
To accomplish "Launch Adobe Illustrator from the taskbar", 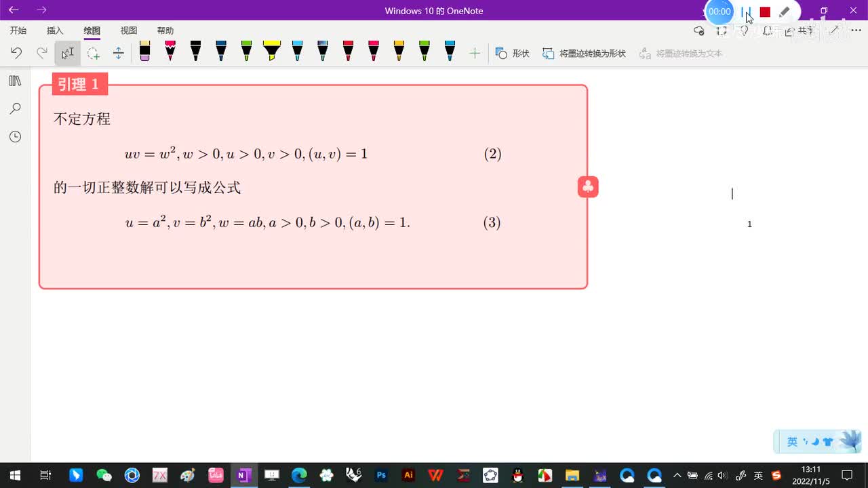I will (408, 475).
